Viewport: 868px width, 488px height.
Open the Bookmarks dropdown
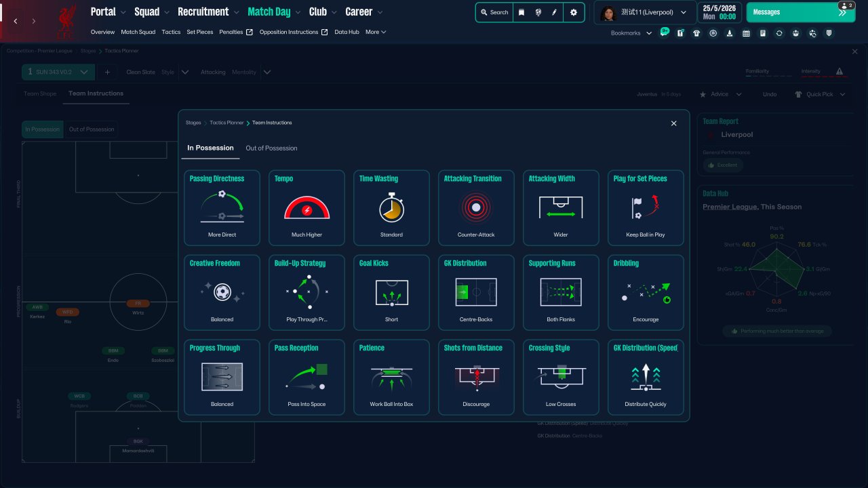click(x=631, y=33)
